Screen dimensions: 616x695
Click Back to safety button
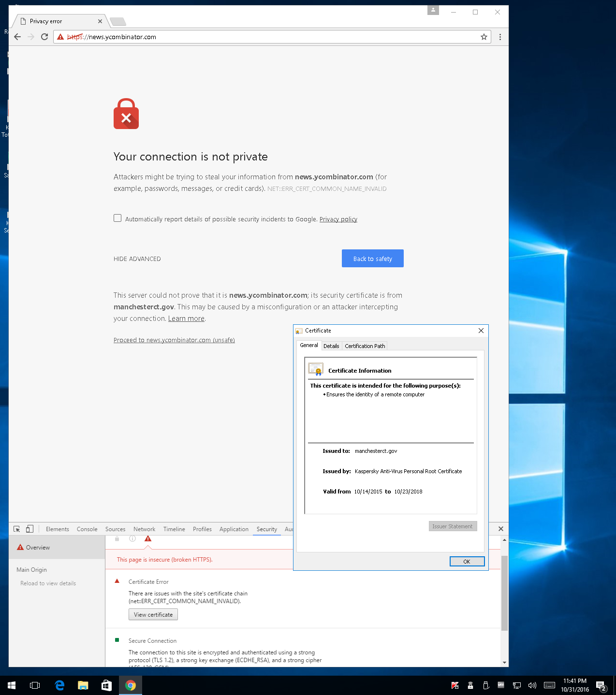[373, 259]
